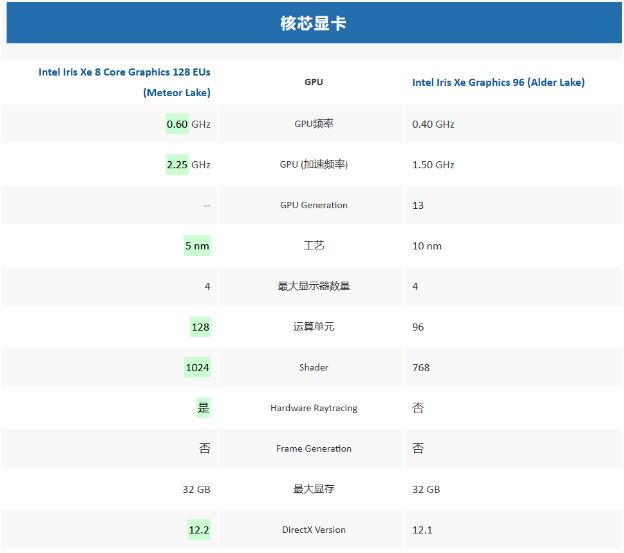Click the Frame Generation label
The image size is (624, 553).
314,448
